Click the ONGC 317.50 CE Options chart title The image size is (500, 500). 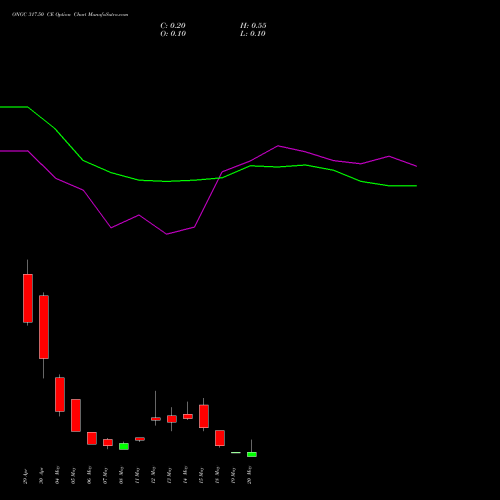point(70,15)
